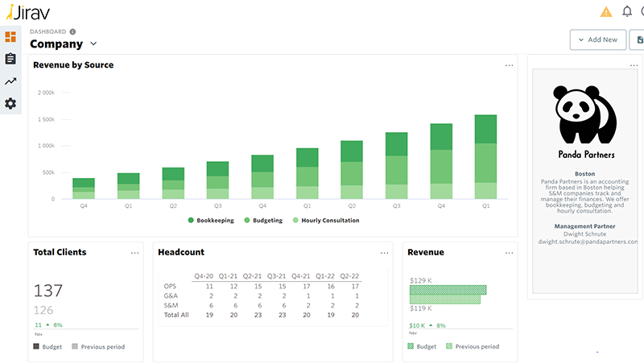
Task: Click the Jirav logo
Action: (x=27, y=11)
